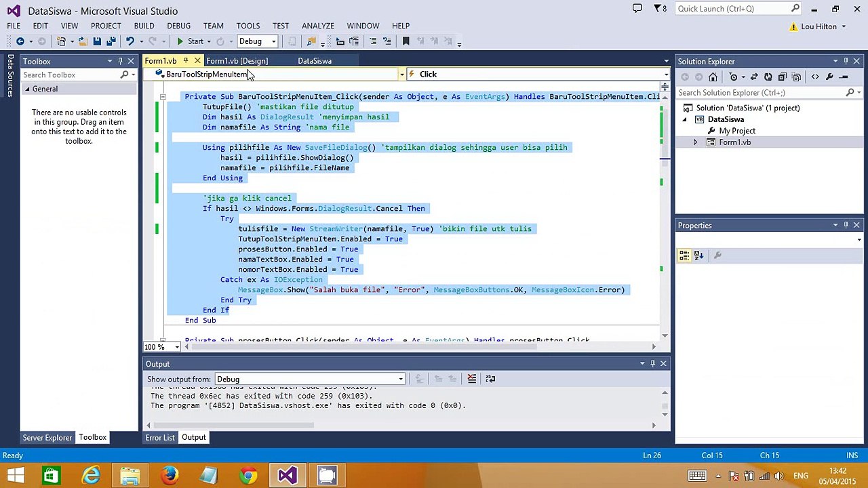868x488 pixels.
Task: Open the DEBUG menu
Action: (x=178, y=26)
